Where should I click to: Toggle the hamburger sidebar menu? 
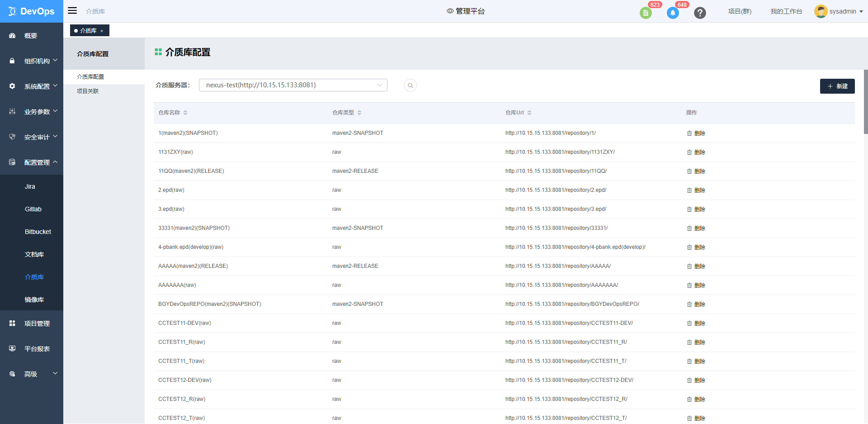72,10
